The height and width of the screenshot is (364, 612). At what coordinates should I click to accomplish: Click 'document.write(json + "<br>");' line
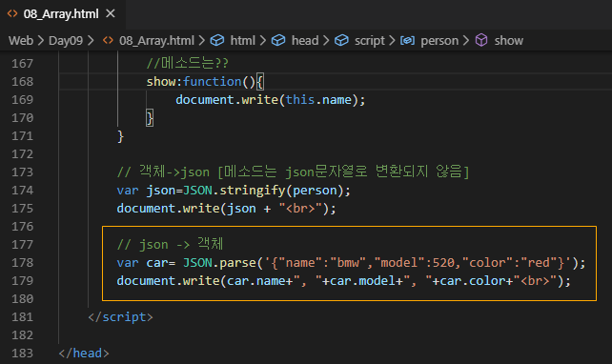(226, 209)
